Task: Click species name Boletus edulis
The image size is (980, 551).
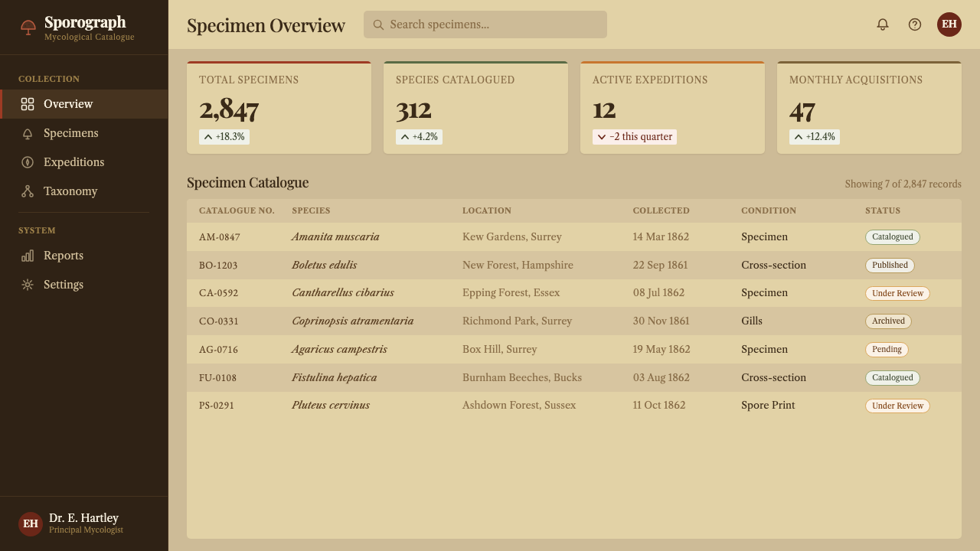Action: click(324, 266)
